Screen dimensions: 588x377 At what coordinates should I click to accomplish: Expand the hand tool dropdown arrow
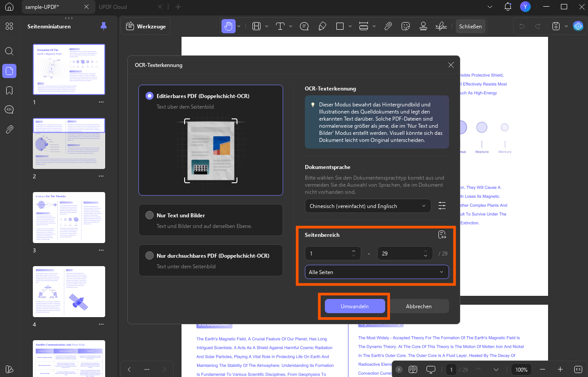[x=239, y=26]
